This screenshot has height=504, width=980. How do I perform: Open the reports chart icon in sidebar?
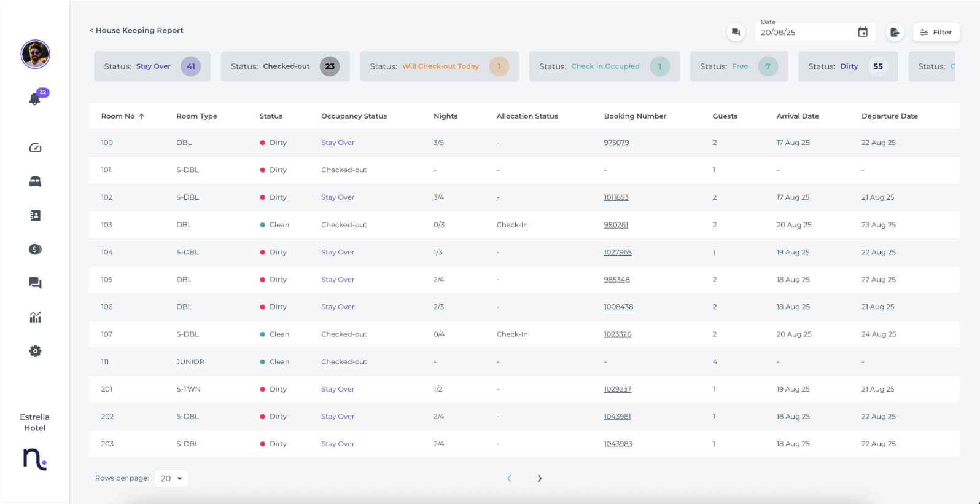pos(35,317)
